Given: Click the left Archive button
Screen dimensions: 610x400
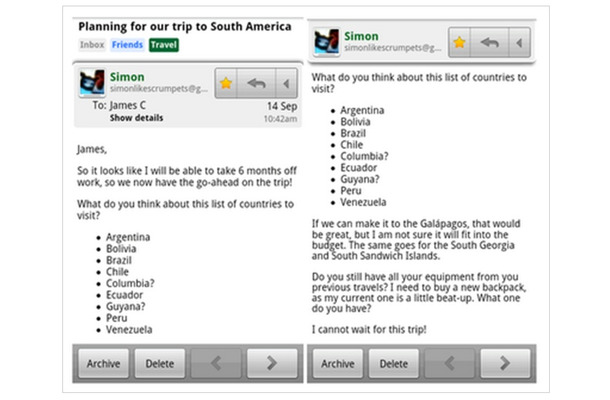Looking at the screenshot, I should [103, 363].
